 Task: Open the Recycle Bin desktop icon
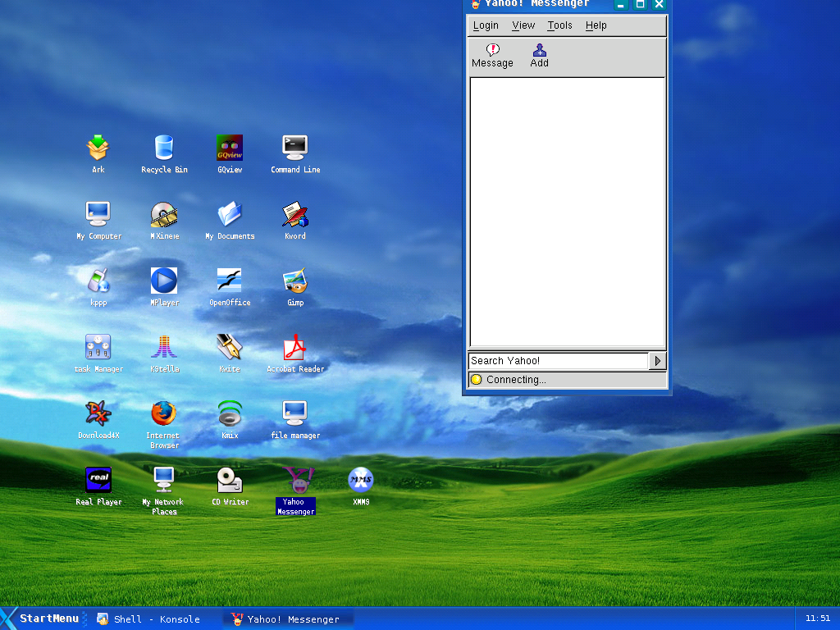[x=164, y=148]
